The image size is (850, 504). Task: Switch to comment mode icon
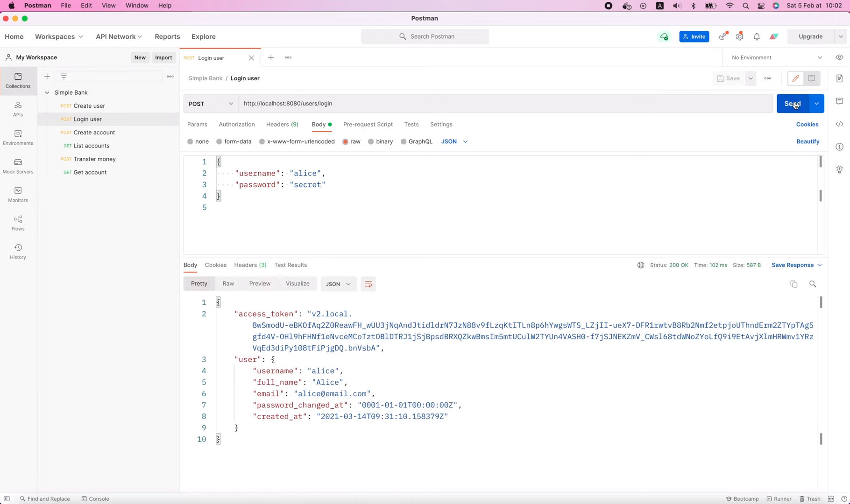pyautogui.click(x=812, y=78)
